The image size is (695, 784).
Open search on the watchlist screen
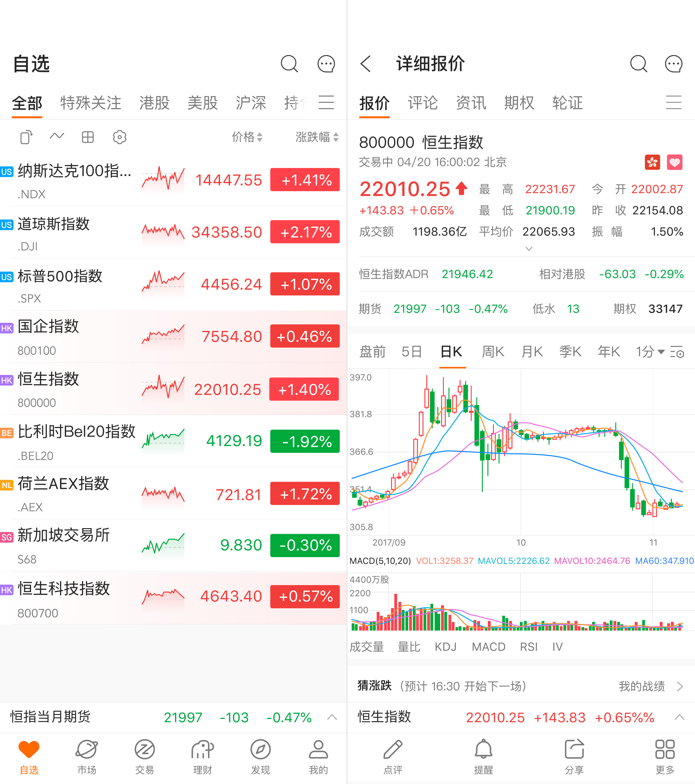point(289,64)
